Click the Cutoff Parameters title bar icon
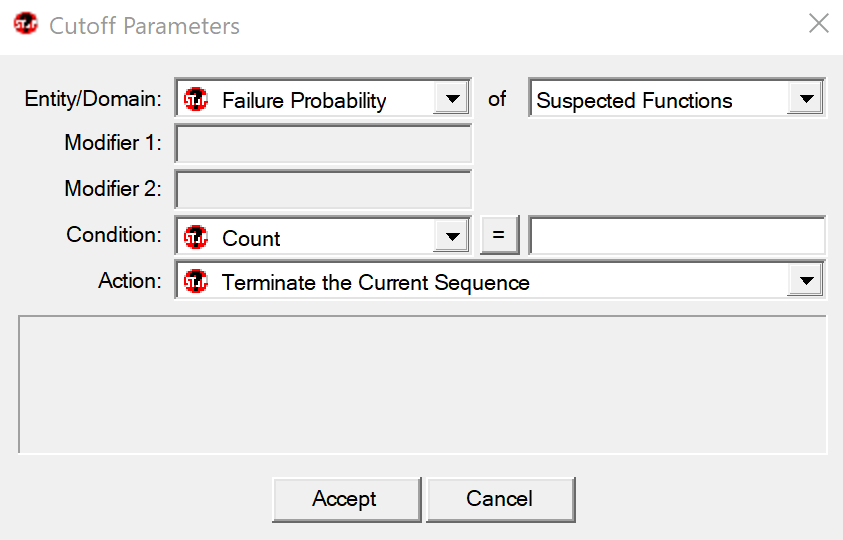Image resolution: width=843 pixels, height=540 pixels. [x=26, y=24]
